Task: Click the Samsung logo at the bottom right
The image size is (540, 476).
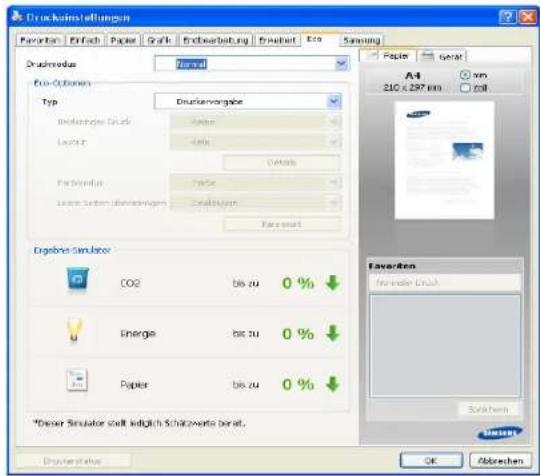Action: [x=500, y=433]
